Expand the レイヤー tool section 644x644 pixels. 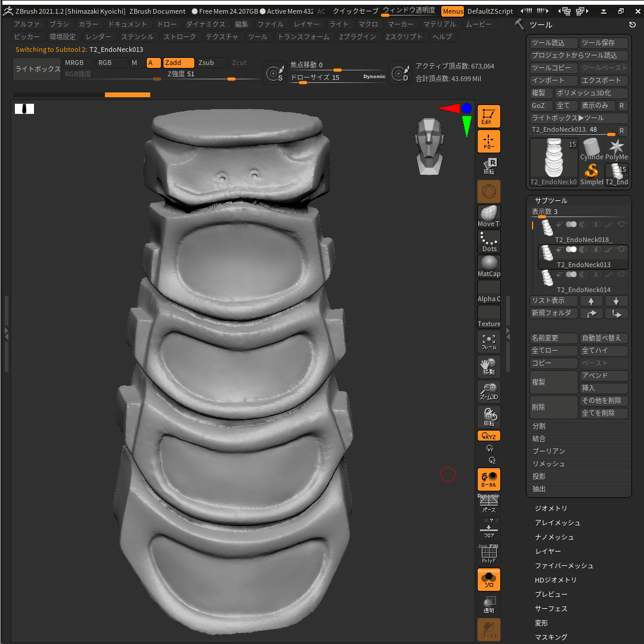547,552
